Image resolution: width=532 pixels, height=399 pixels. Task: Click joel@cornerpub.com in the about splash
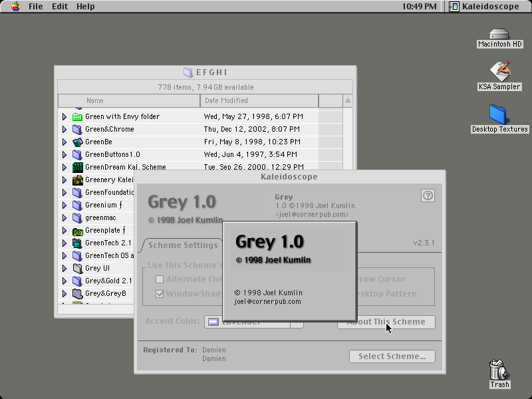coord(267,302)
